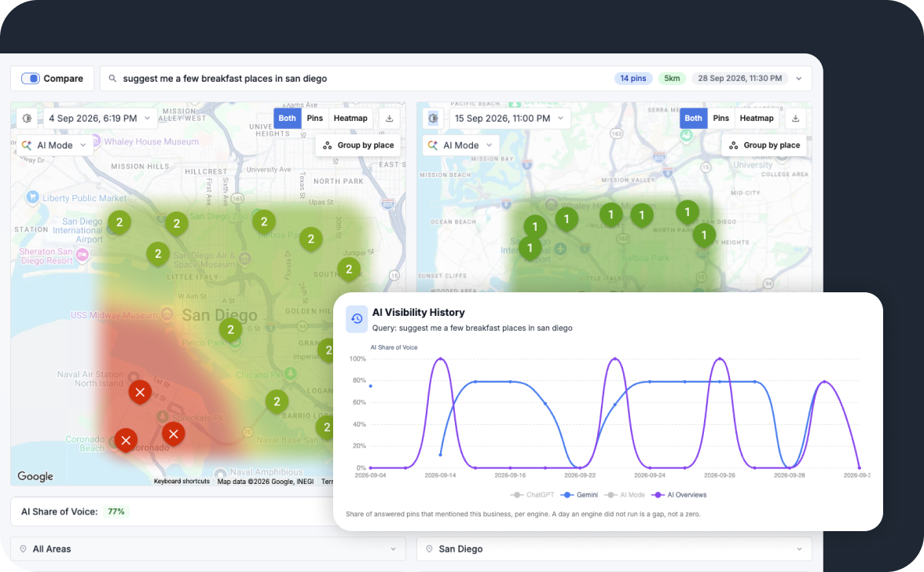Click the location pin icon beside All Areas
This screenshot has width=924, height=572.
(x=23, y=549)
